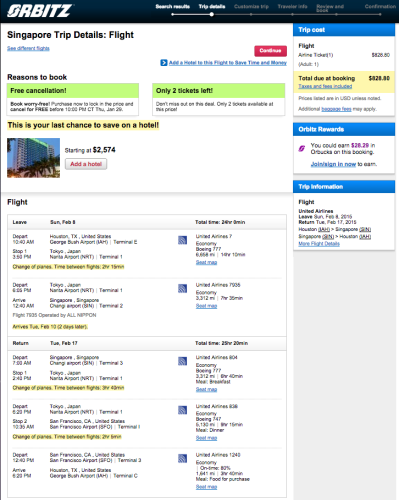Open the Taxes and fees included link
The image size is (399, 500).
tap(325, 86)
